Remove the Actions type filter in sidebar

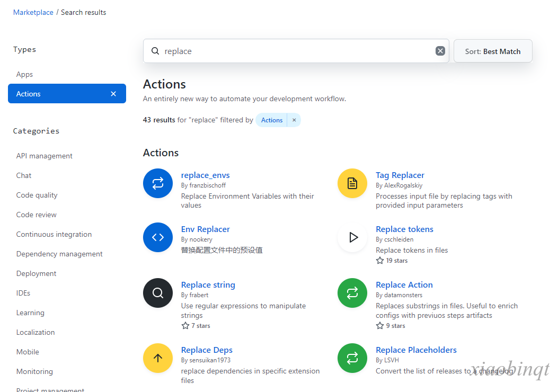[113, 94]
